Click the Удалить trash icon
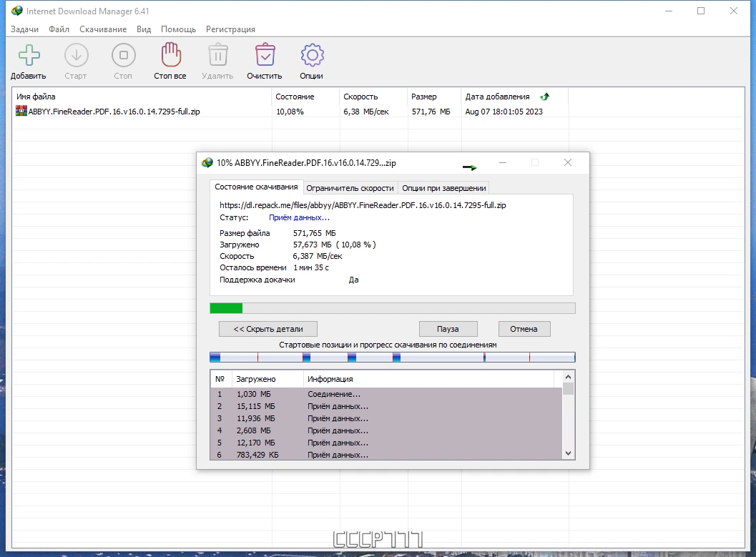The height and width of the screenshot is (557, 756). coord(218,54)
